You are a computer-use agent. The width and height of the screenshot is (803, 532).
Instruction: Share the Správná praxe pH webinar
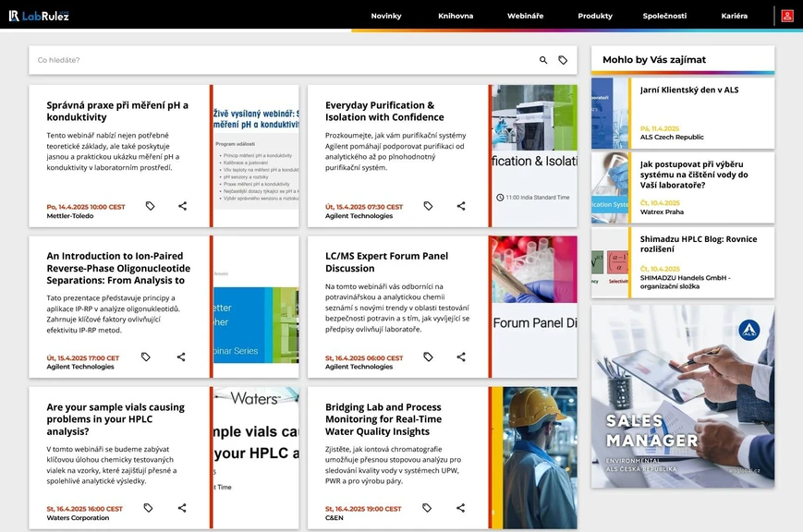[182, 206]
